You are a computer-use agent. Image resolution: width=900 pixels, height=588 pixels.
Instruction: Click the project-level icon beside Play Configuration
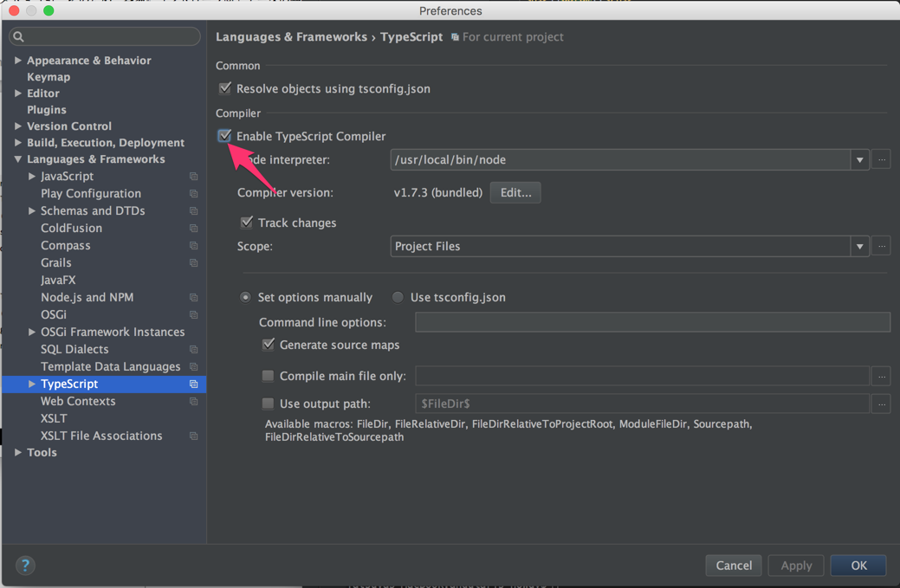click(x=193, y=194)
